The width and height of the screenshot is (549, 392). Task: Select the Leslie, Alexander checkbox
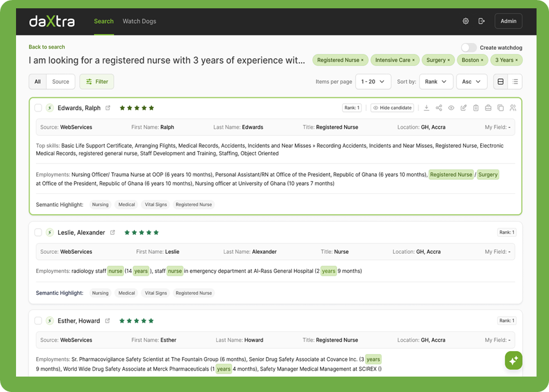[38, 232]
